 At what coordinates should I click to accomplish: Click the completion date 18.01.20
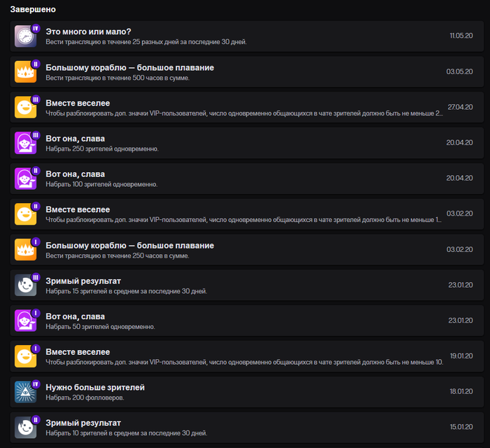[461, 391]
